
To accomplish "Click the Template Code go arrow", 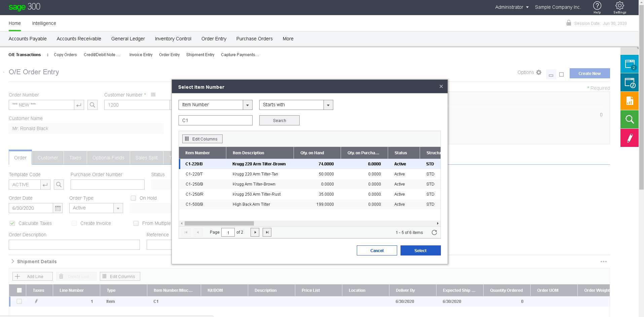I will click(45, 185).
